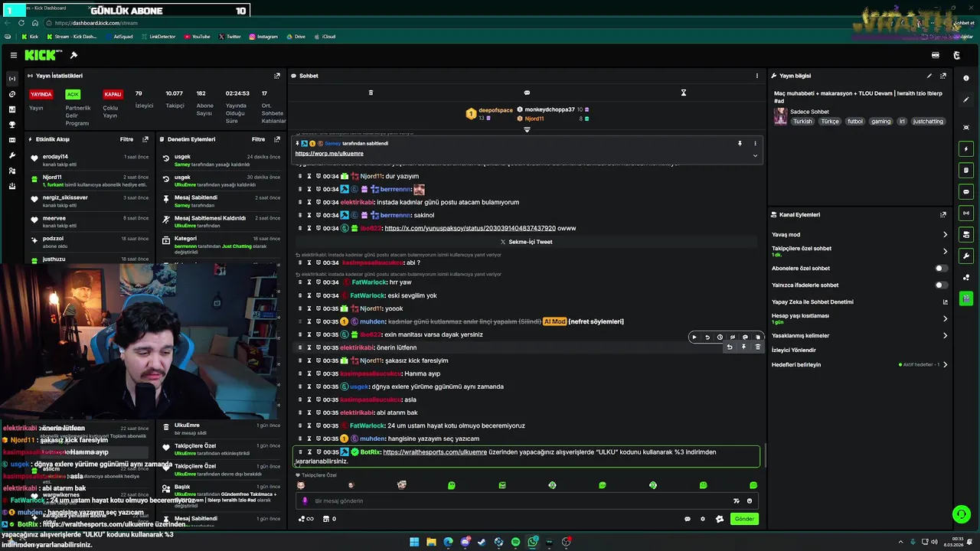This screenshot has height=551, width=980.
Task: Expand Takipçilere özel sohbet settings
Action: [x=945, y=251]
